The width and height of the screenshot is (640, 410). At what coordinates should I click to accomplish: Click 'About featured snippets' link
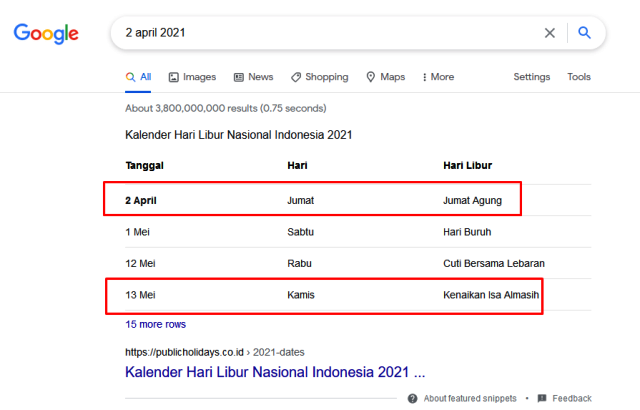tap(470, 398)
